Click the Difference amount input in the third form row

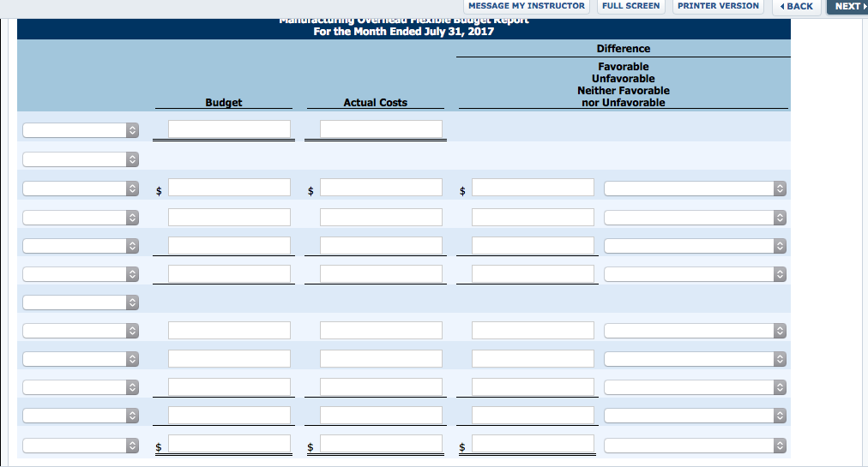tap(533, 187)
